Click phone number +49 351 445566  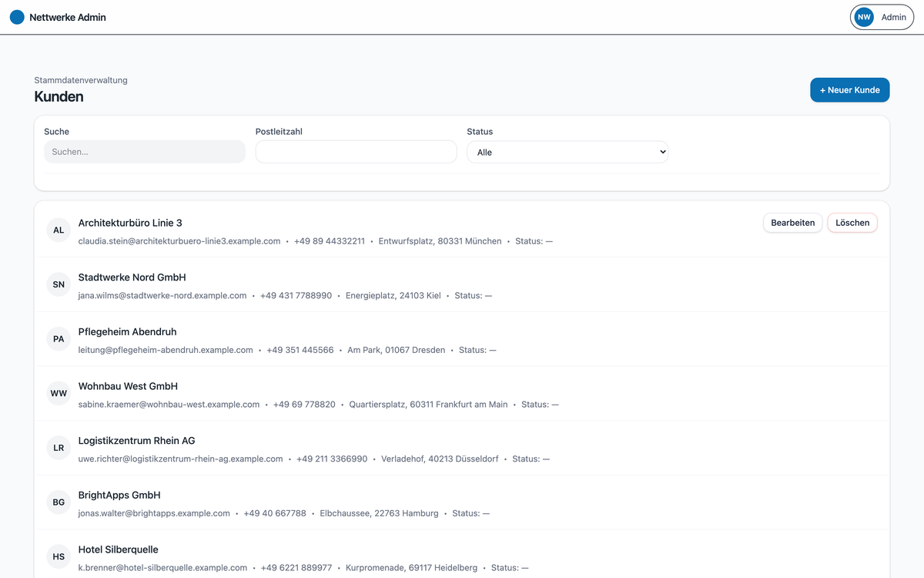click(x=300, y=350)
